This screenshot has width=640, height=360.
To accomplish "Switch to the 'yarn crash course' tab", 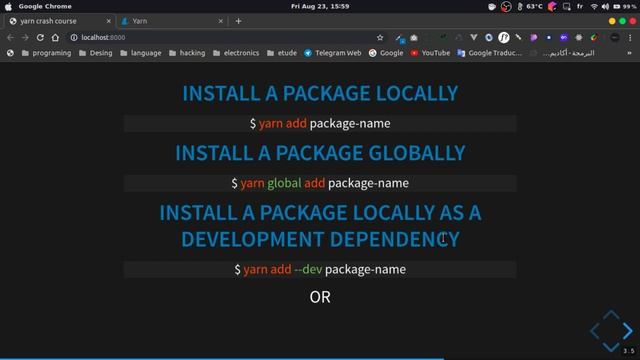I will point(60,21).
